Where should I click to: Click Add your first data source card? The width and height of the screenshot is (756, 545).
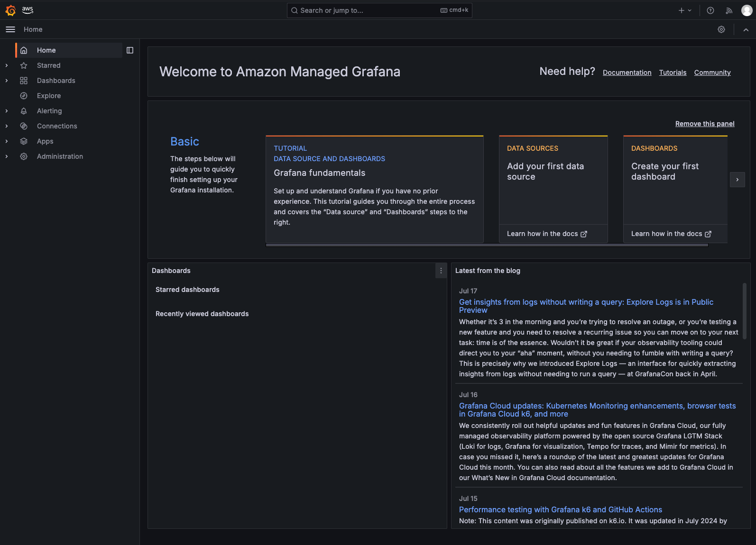553,180
